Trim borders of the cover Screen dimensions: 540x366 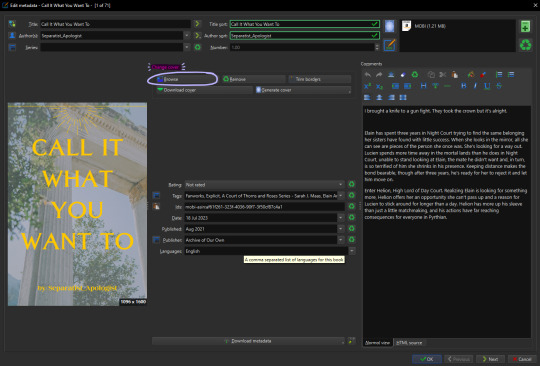[x=319, y=79]
